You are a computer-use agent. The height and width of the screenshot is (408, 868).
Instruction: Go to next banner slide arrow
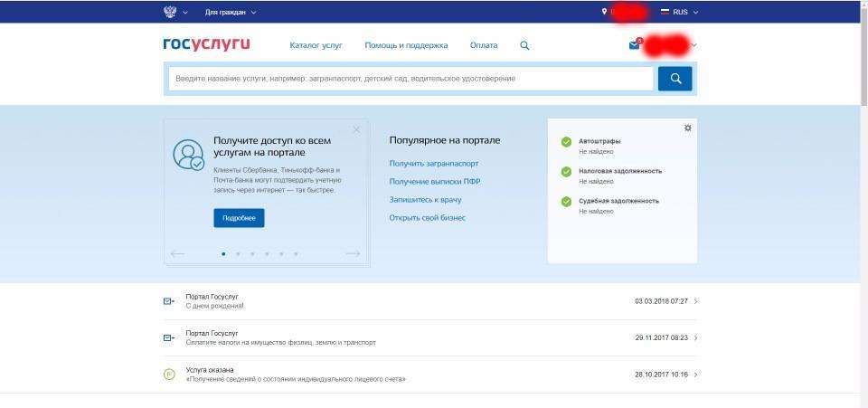point(353,253)
